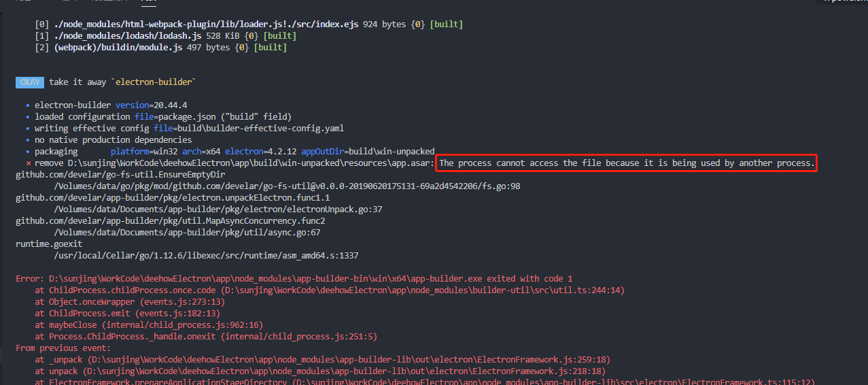Click the 'go-fs-util.EnsureEmptyDir' stack line
Screen dimensions: 868x385
coord(120,175)
